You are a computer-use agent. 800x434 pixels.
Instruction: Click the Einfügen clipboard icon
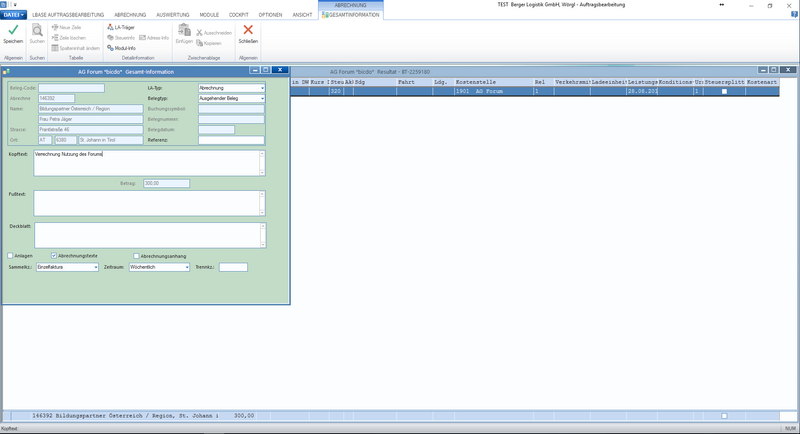184,30
